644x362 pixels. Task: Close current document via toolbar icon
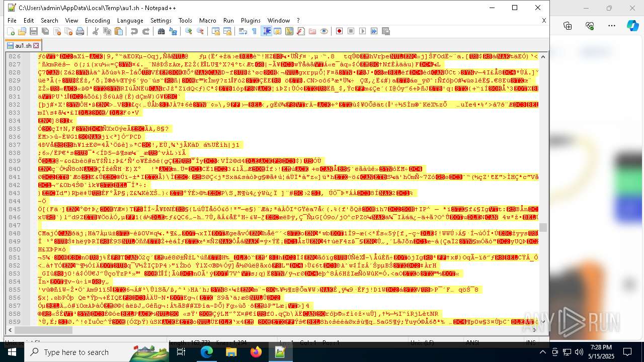57,31
